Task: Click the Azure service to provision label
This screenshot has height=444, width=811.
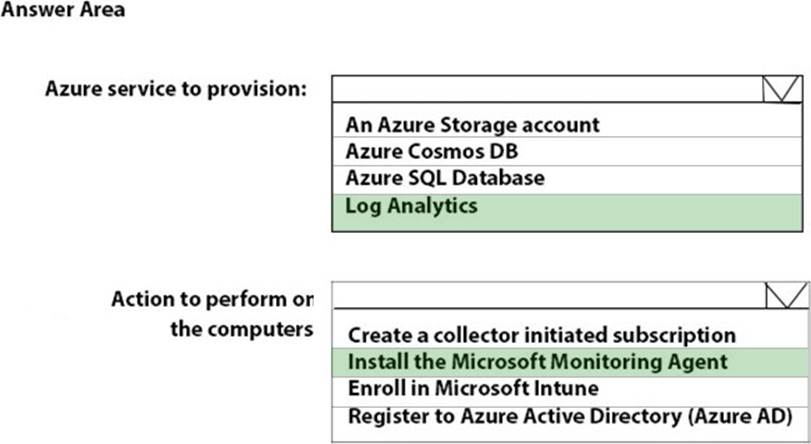Action: click(x=176, y=88)
